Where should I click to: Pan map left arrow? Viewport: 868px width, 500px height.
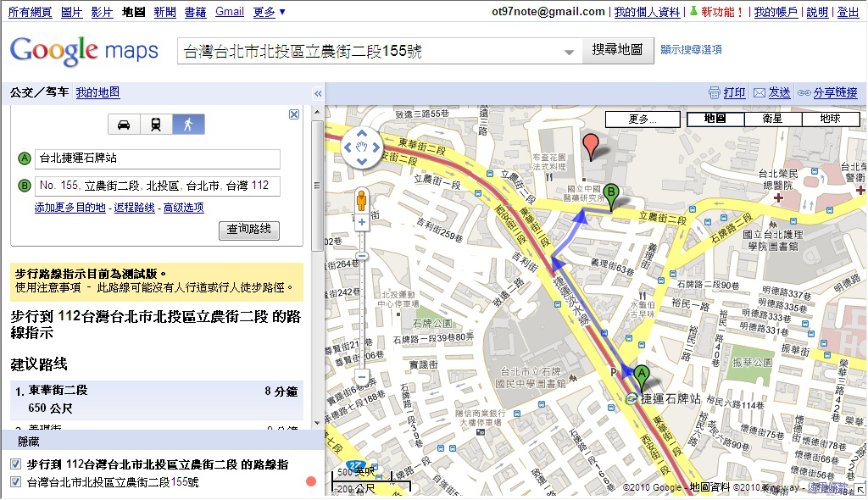tap(348, 147)
